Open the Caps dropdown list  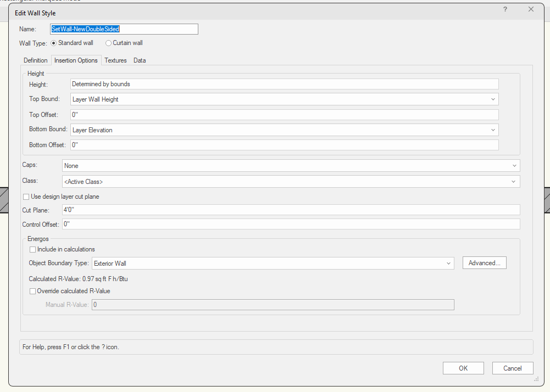tap(291, 166)
